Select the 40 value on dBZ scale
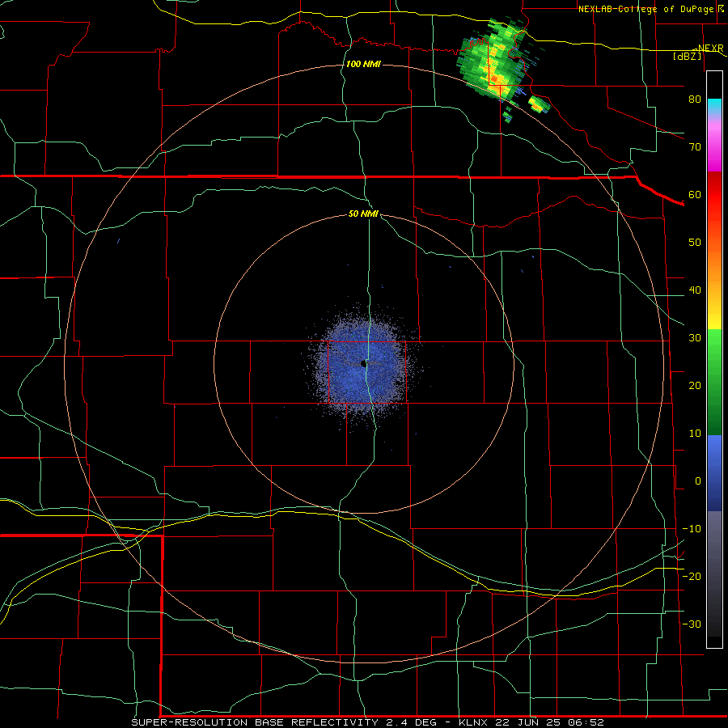Image resolution: width=728 pixels, height=728 pixels. pyautogui.click(x=695, y=290)
